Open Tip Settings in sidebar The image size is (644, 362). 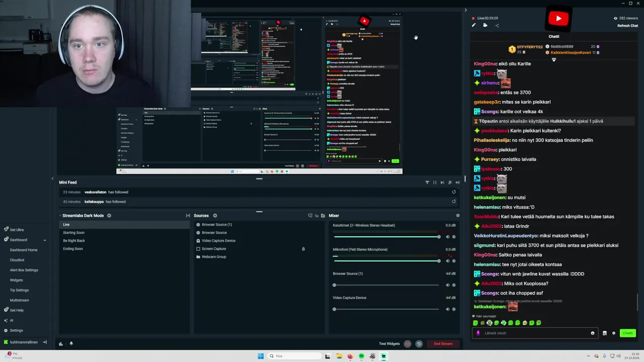point(19,290)
